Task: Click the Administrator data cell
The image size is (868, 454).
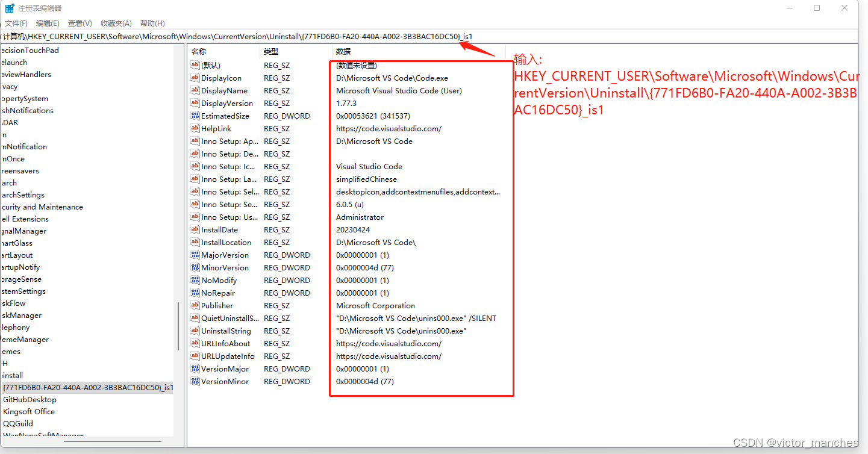Action: point(360,217)
